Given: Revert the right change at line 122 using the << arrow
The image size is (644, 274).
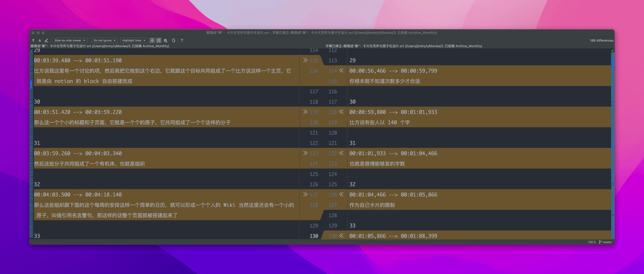Looking at the screenshot, I should tap(341, 153).
